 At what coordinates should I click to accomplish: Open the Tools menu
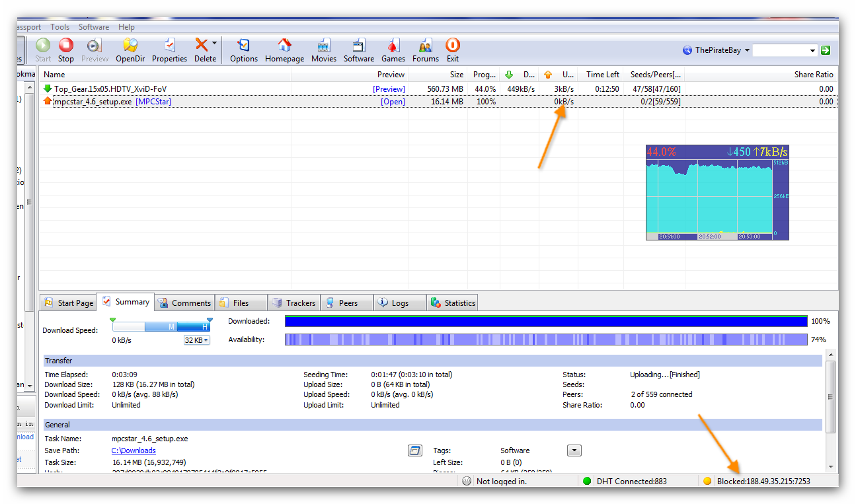tap(59, 27)
